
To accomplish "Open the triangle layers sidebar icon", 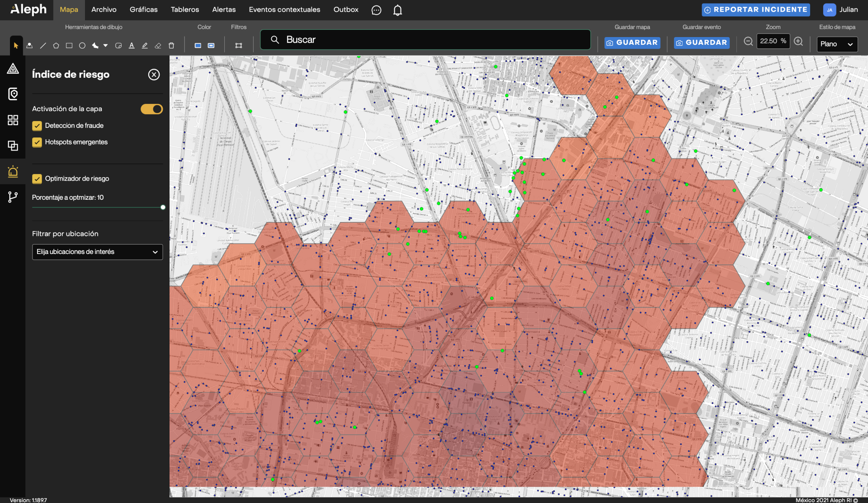I will click(13, 69).
